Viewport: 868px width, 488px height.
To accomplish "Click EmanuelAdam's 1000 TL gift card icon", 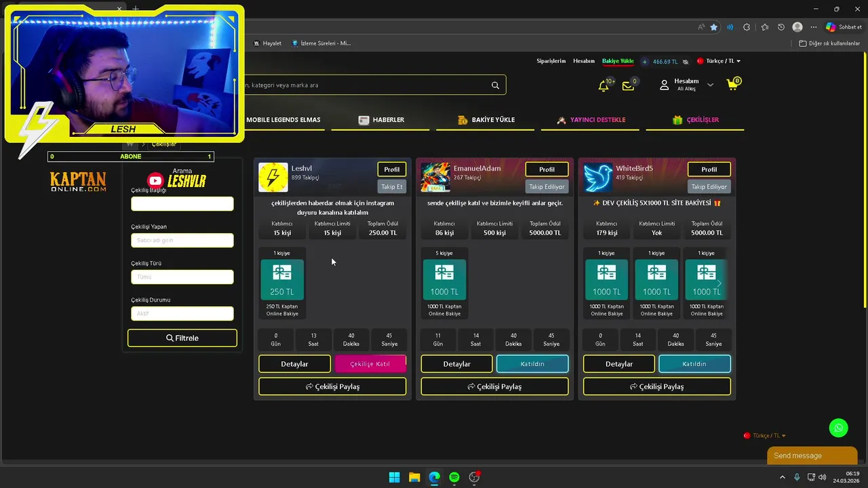I will pos(444,279).
